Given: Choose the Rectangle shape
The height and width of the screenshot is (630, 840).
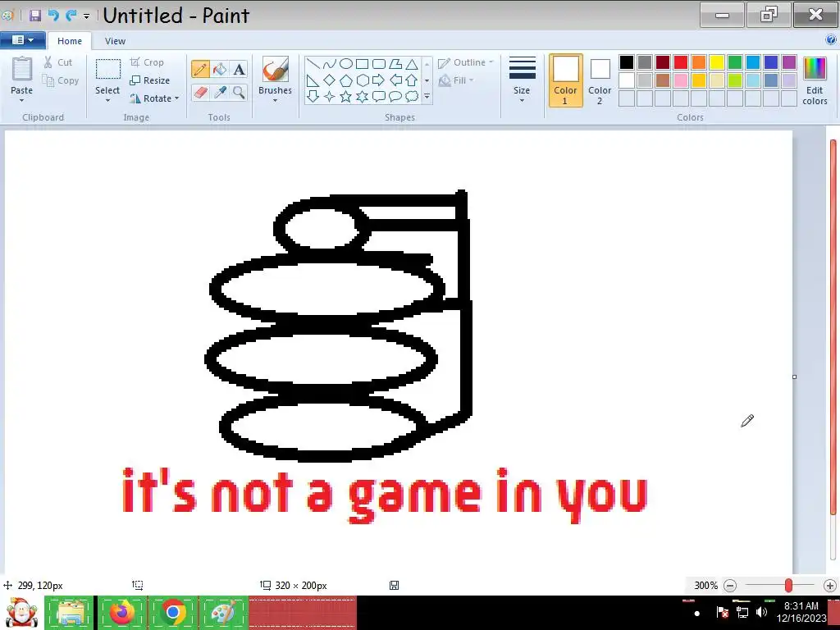Looking at the screenshot, I should [x=362, y=64].
